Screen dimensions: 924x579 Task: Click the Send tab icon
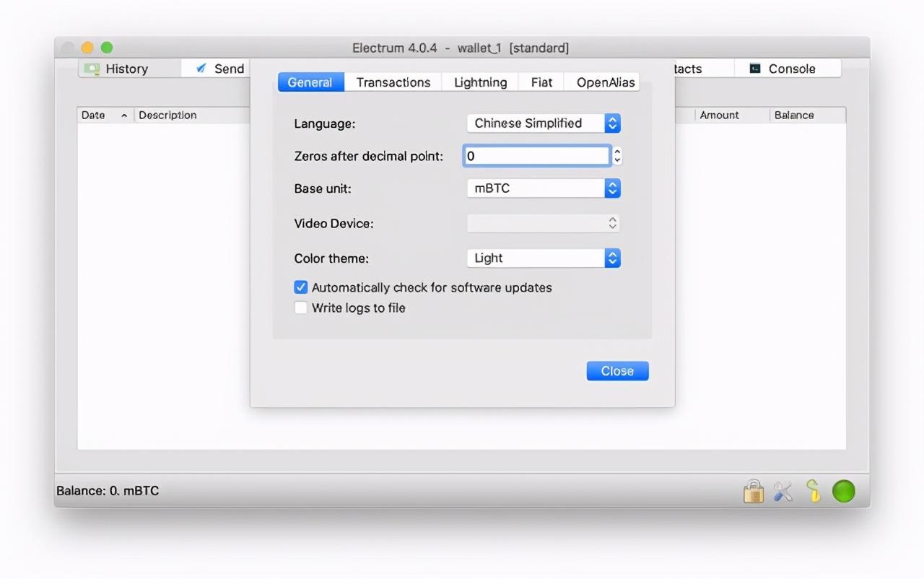point(201,68)
